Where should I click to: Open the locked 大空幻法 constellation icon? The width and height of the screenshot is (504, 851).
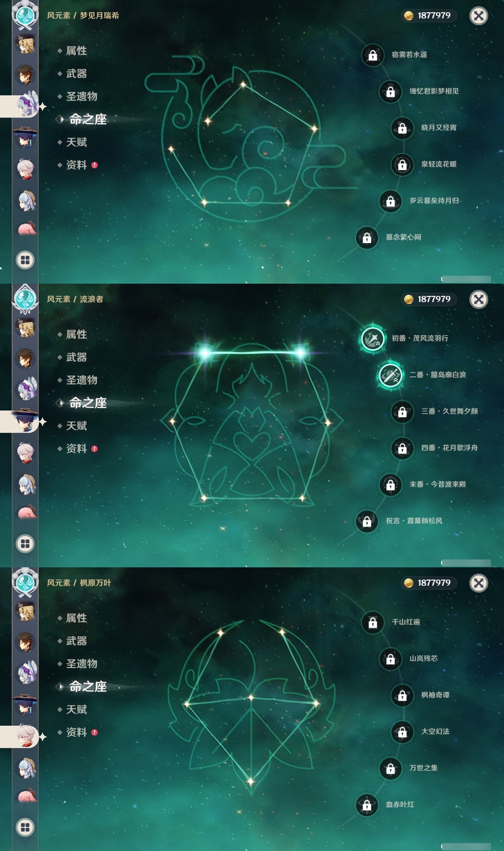pyautogui.click(x=402, y=732)
